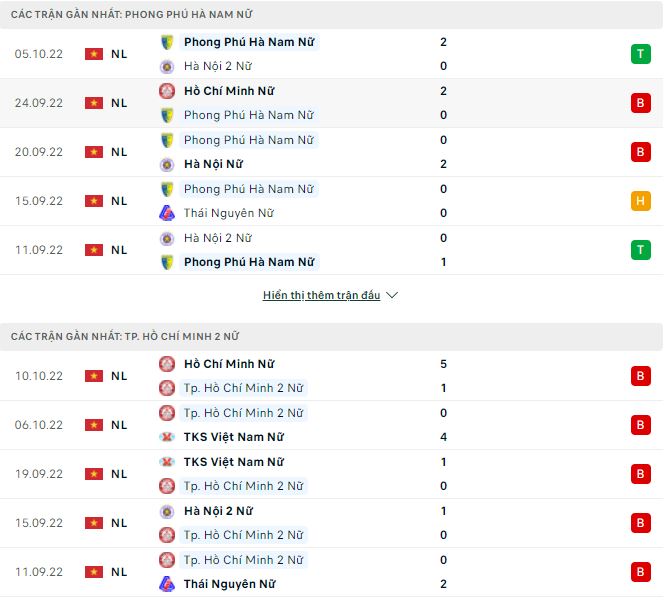Click the red B badge for the 10.10.22 match

pyautogui.click(x=640, y=376)
